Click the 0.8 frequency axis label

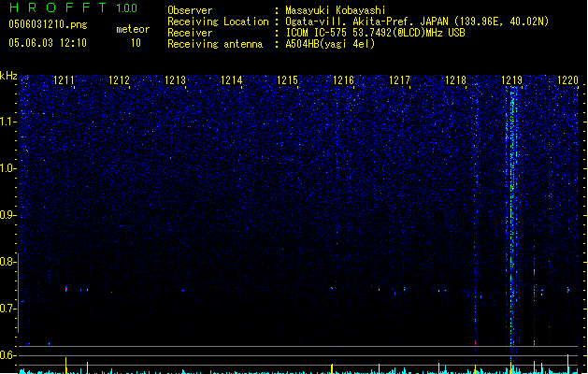click(x=7, y=262)
